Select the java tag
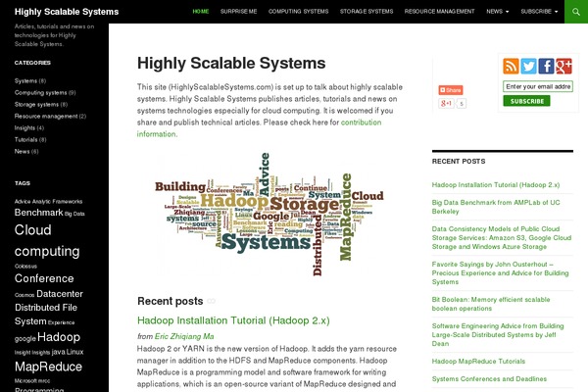The image size is (588, 392). click(x=58, y=352)
